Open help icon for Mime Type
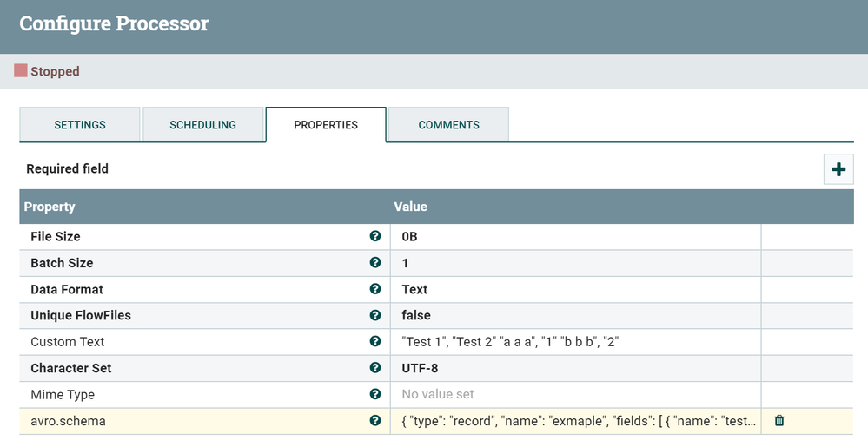The width and height of the screenshot is (868, 447). pyautogui.click(x=374, y=394)
